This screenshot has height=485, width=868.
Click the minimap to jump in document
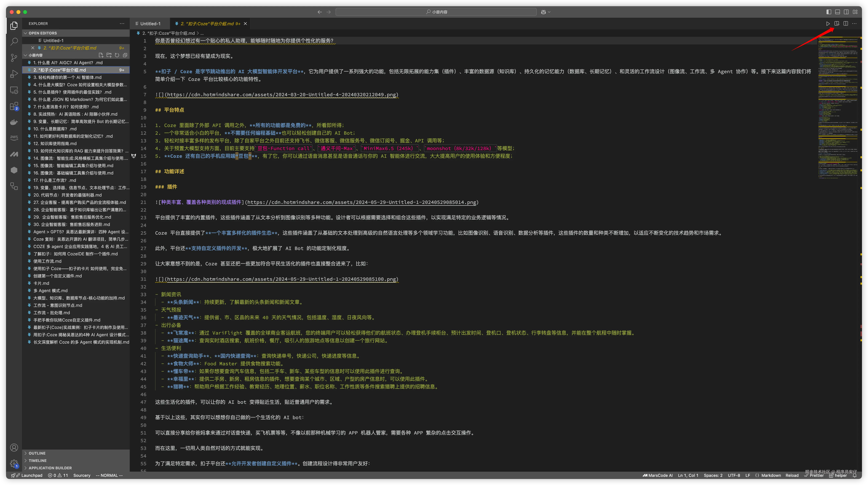click(838, 108)
